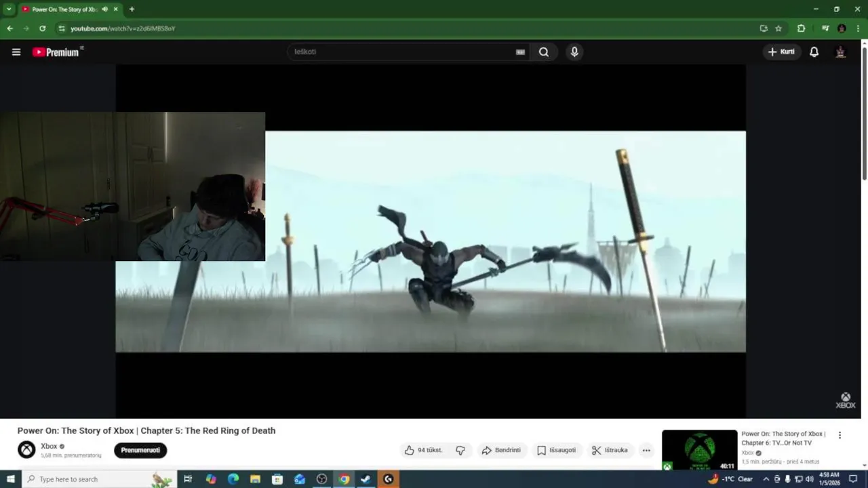Open Chrome profile avatar

tap(842, 28)
